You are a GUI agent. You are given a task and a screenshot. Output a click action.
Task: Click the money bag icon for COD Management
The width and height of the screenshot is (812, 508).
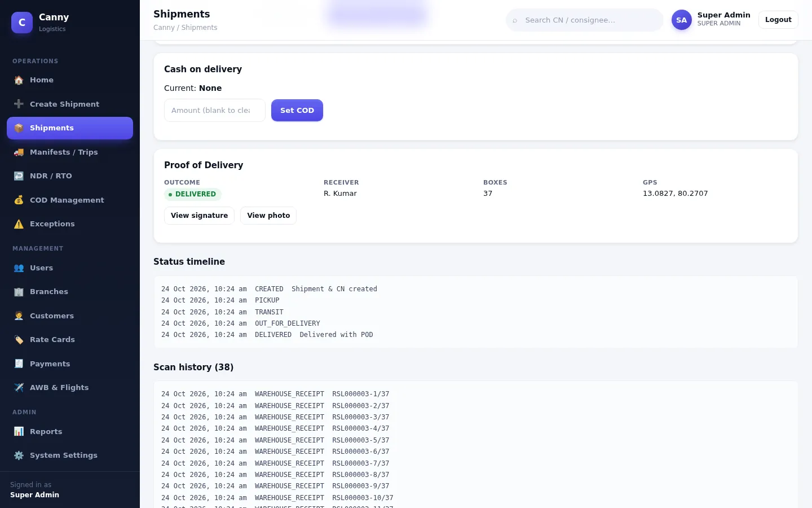click(x=19, y=200)
